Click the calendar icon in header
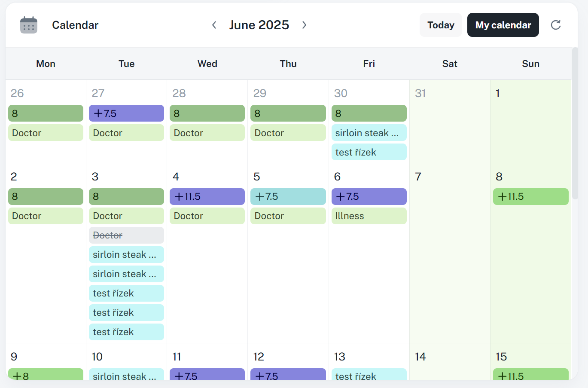Image resolution: width=588 pixels, height=388 pixels. coord(29,25)
